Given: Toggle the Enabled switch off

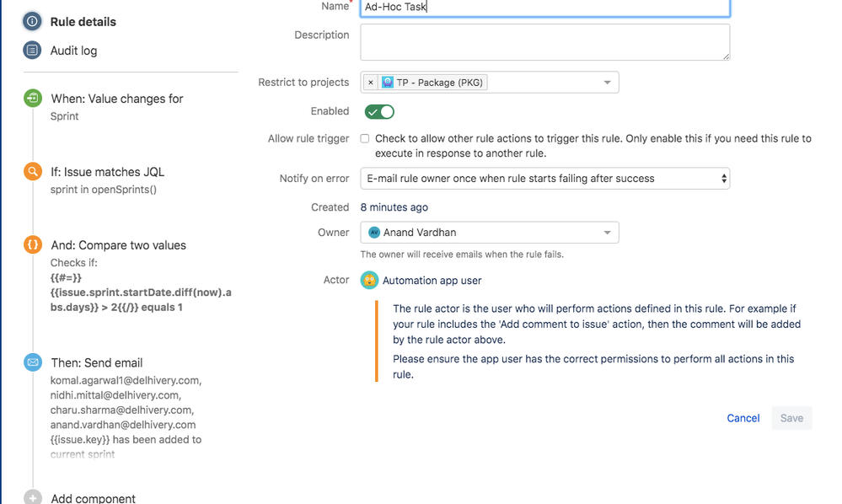Looking at the screenshot, I should pyautogui.click(x=379, y=112).
